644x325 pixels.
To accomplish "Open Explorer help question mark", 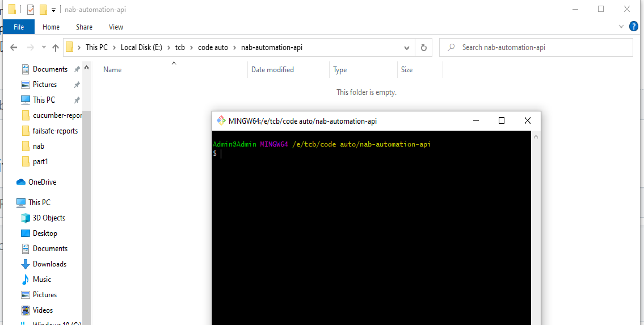I will tap(634, 27).
